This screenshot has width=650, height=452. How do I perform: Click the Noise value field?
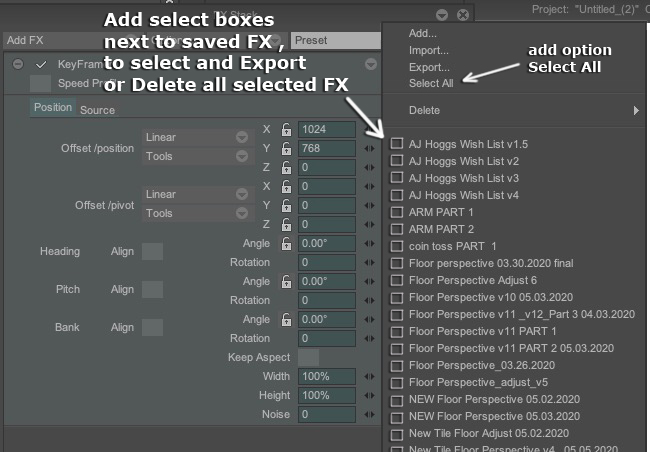(327, 415)
